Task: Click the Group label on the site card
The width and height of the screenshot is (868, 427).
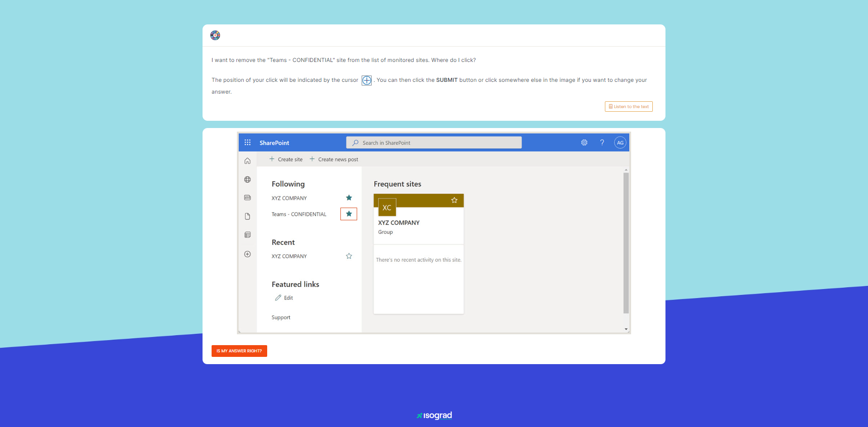Action: click(x=386, y=232)
